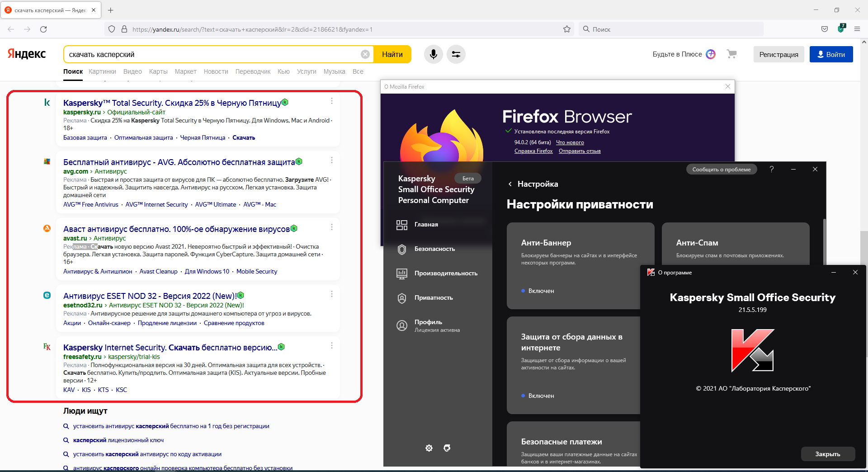Screen dimensions: 868x472
Task: Open Kaspersky help question mark
Action: click(x=772, y=169)
